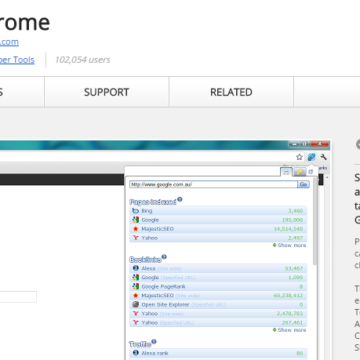Click the blue SEO extension toolbar icon
This screenshot has height=360, width=360.
(311, 157)
